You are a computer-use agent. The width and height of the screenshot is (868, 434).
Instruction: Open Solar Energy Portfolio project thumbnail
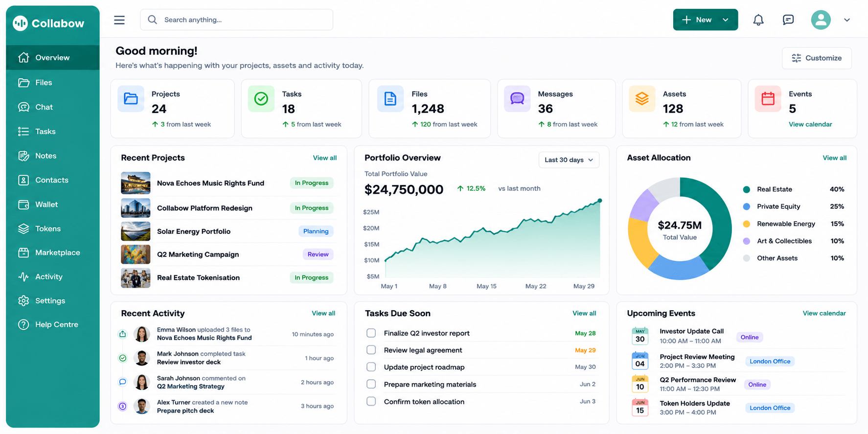pos(136,231)
